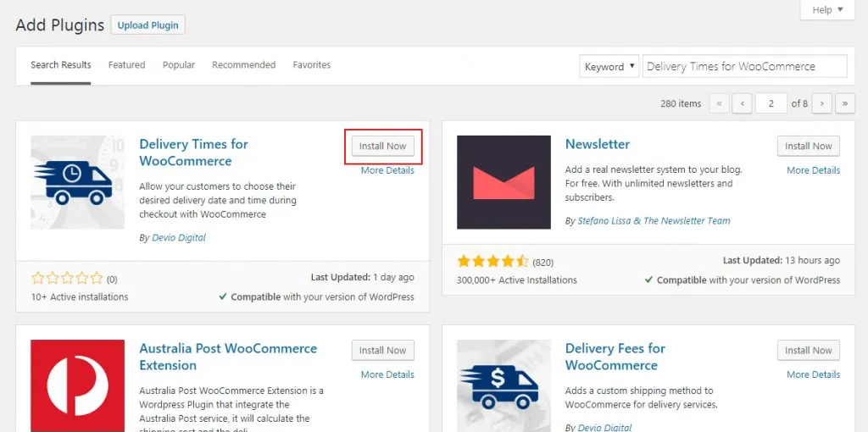Open the Devio Digital author link under Delivery Times
The width and height of the screenshot is (868, 432).
coord(179,238)
